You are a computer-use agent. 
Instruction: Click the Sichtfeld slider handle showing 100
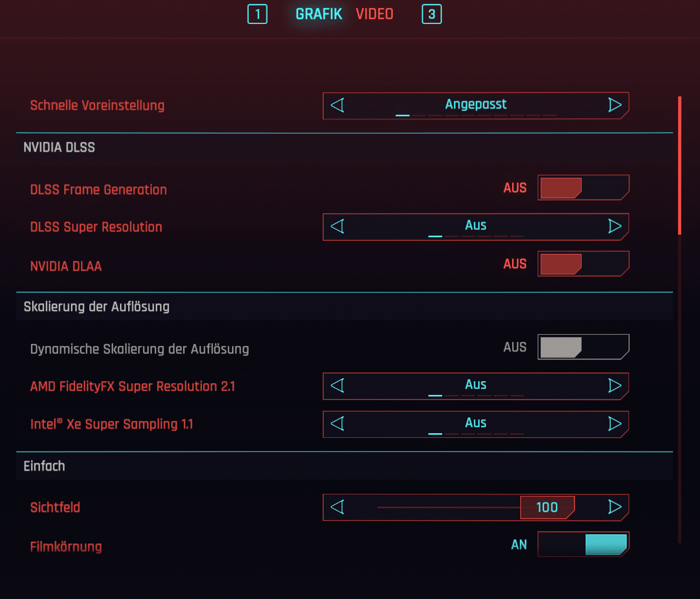[x=547, y=507]
